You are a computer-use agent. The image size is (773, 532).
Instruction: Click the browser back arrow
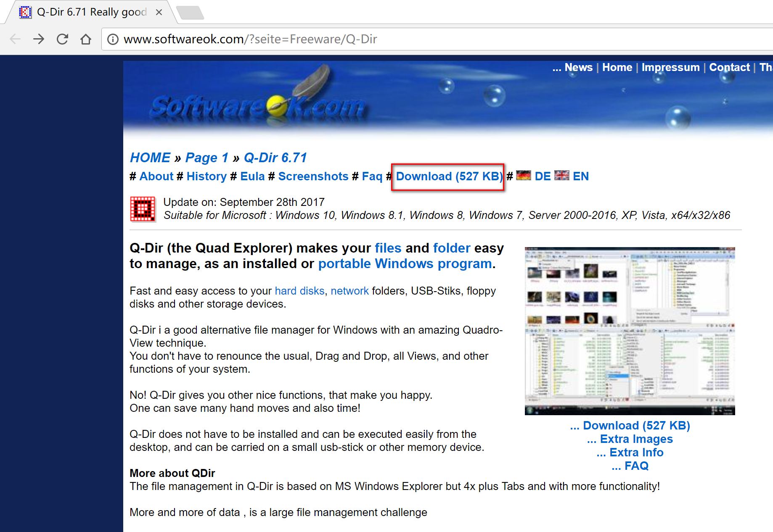pos(15,39)
